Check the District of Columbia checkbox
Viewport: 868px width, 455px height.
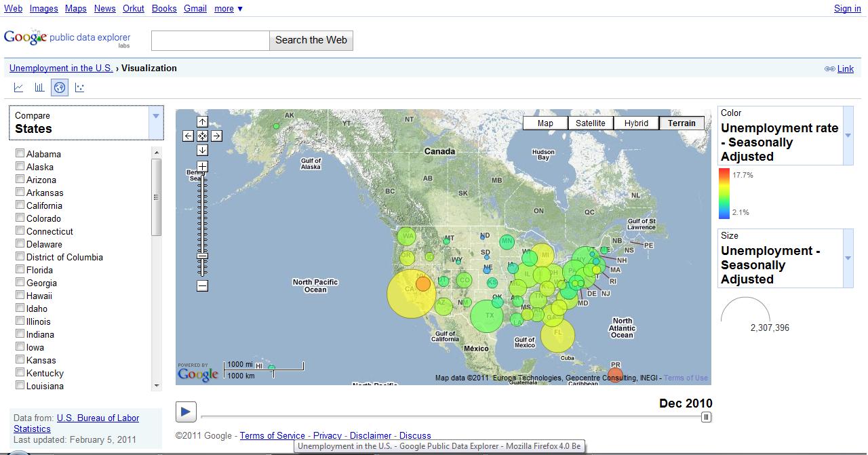(x=20, y=256)
